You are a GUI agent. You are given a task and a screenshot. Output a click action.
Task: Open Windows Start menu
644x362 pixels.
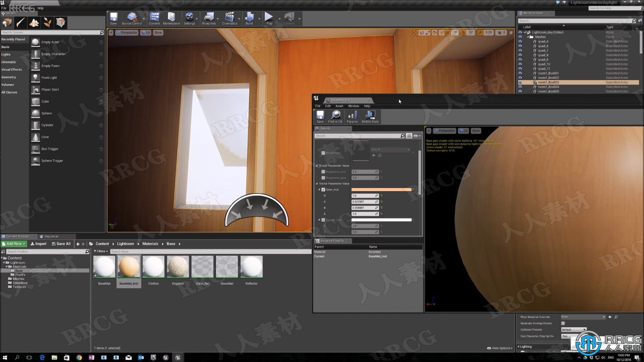click(x=5, y=357)
